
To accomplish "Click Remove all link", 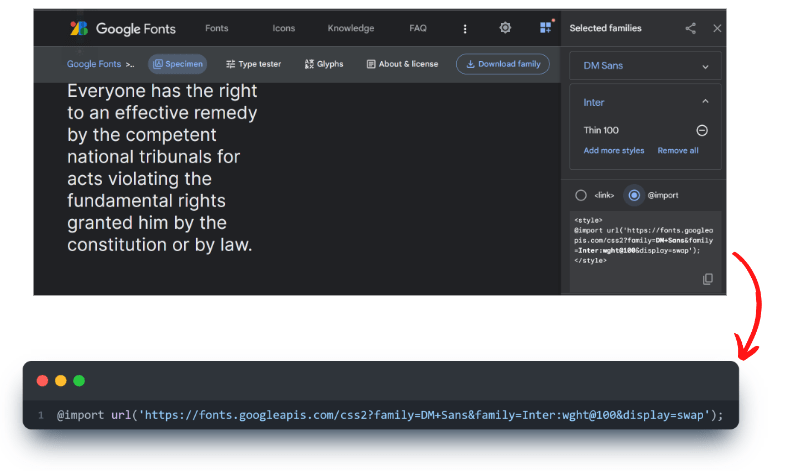I will point(678,151).
